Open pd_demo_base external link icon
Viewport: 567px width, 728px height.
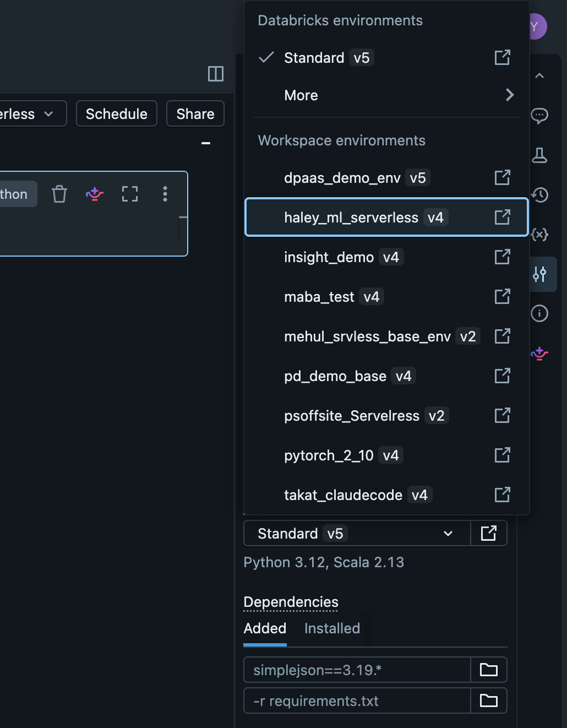[502, 376]
